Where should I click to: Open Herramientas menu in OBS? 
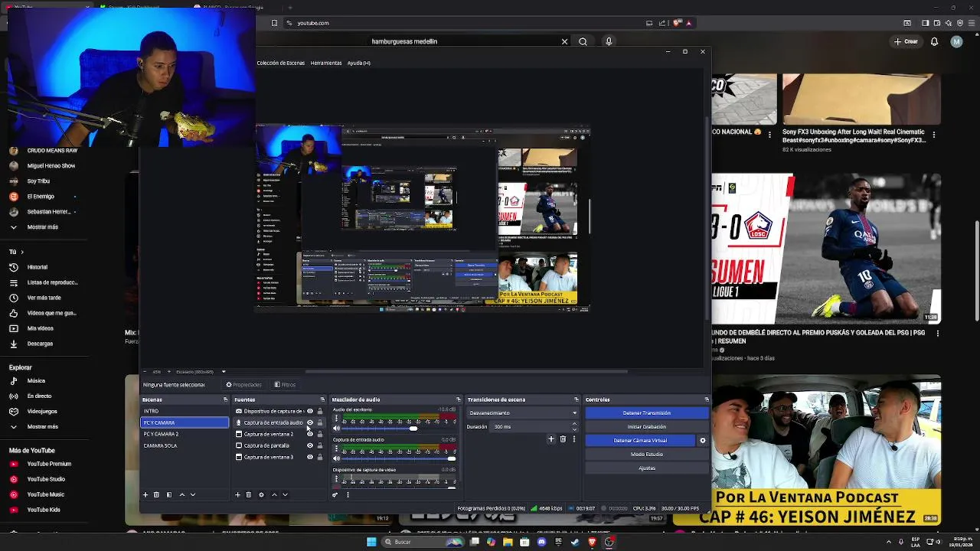326,63
